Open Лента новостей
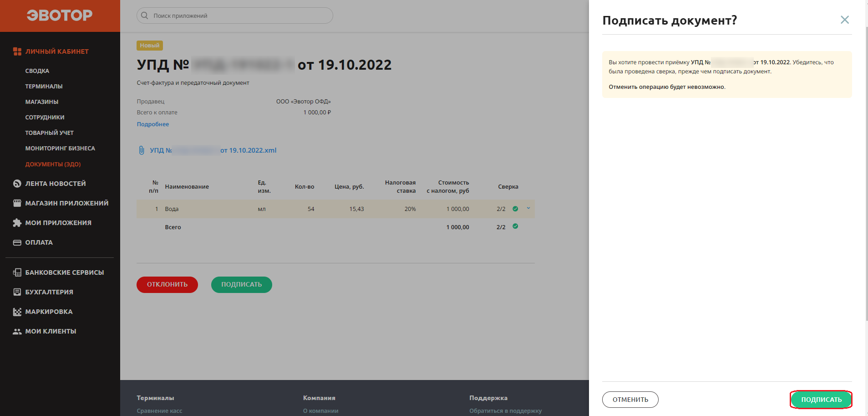868x416 pixels. coord(56,184)
